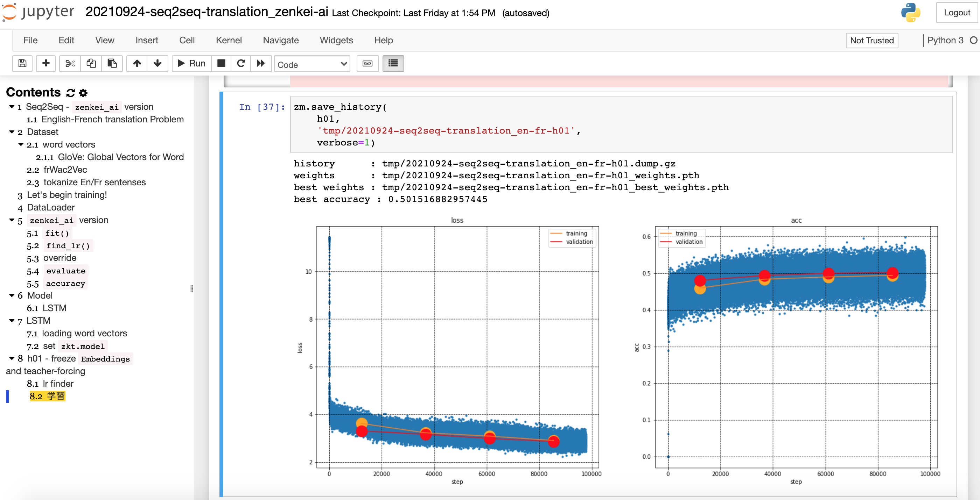The height and width of the screenshot is (500, 980).
Task: Click the Last Checkpoint status text
Action: (x=414, y=13)
